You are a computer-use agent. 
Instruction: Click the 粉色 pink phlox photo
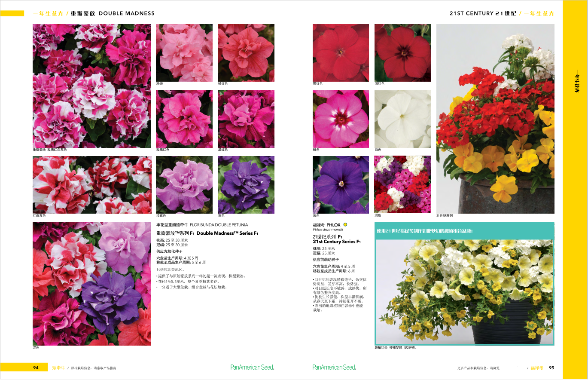click(341, 119)
